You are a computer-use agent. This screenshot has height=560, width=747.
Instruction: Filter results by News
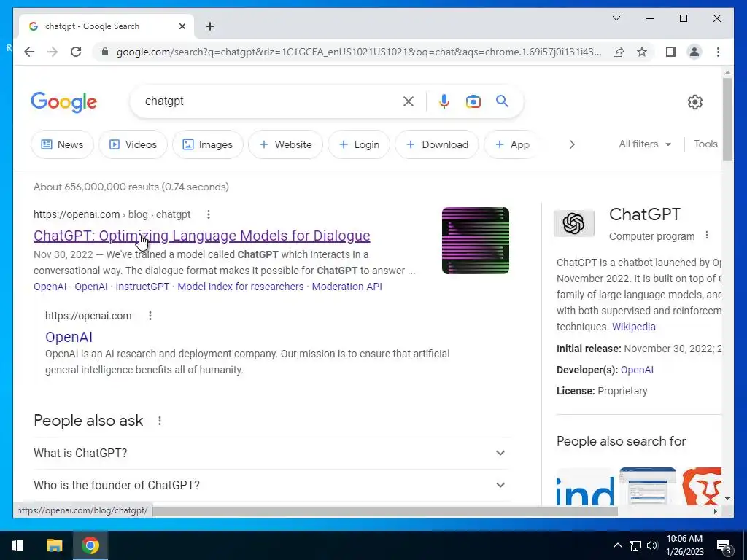[x=63, y=144]
